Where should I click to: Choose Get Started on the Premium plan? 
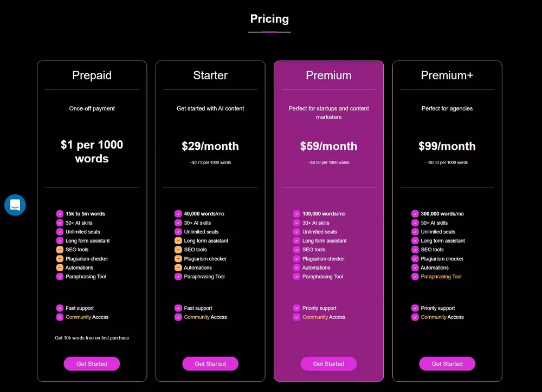coord(329,364)
